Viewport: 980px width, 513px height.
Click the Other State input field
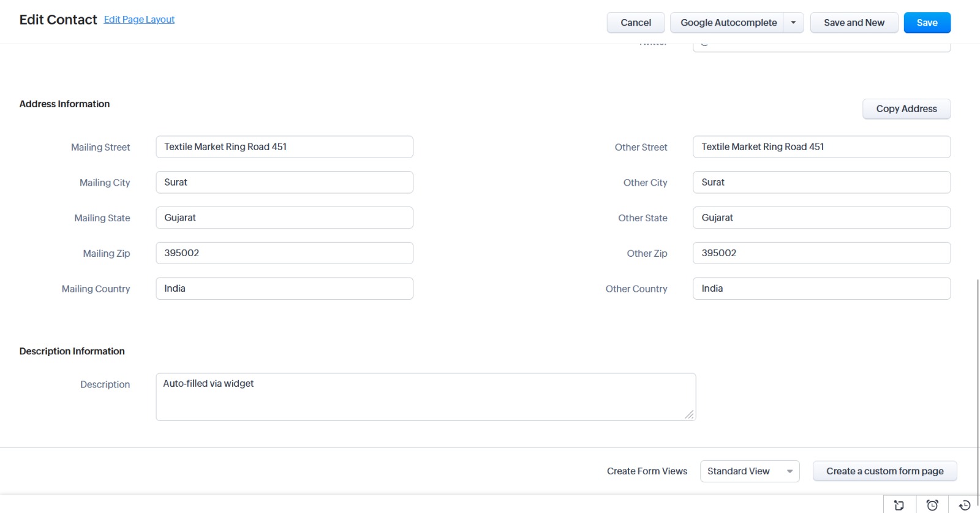click(x=821, y=218)
